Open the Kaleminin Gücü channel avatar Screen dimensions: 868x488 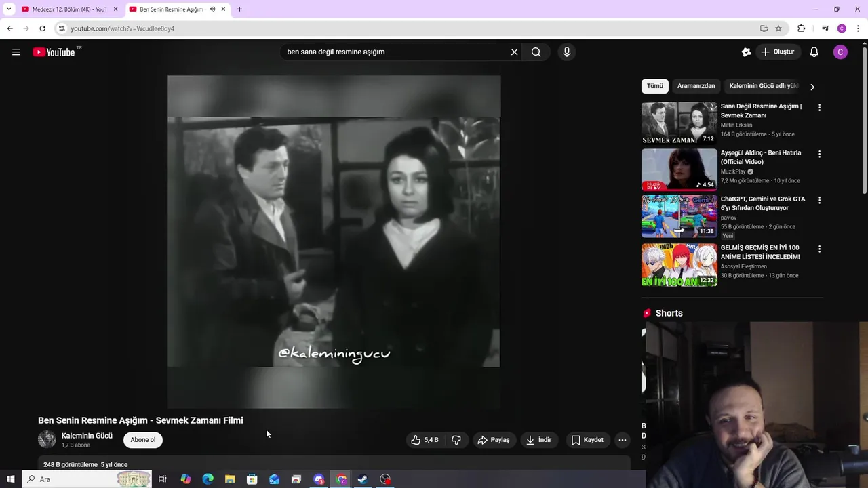tap(47, 440)
